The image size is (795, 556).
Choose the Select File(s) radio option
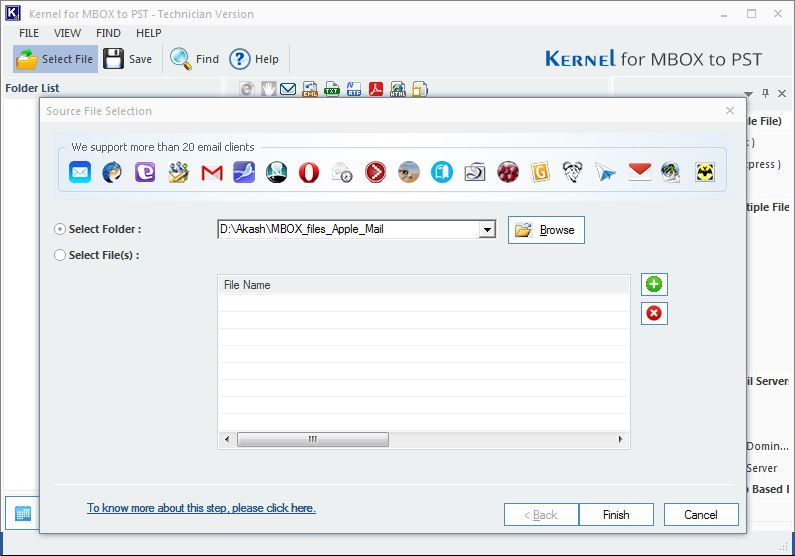pyautogui.click(x=60, y=255)
